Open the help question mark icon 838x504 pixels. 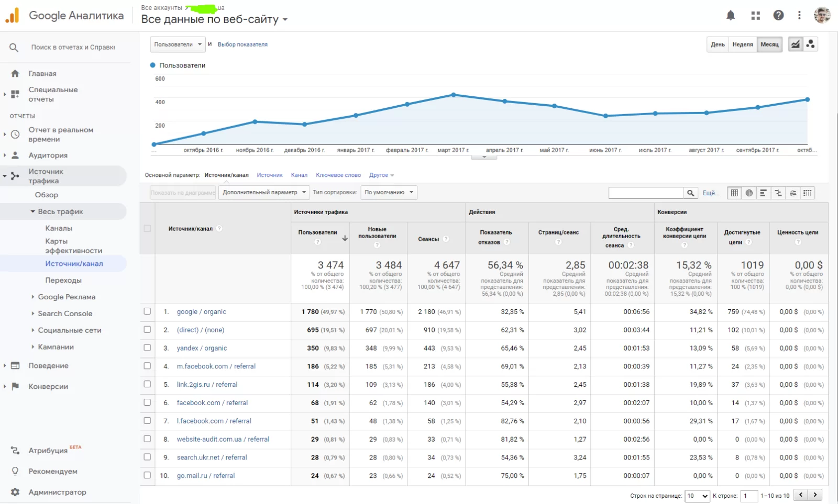point(778,15)
